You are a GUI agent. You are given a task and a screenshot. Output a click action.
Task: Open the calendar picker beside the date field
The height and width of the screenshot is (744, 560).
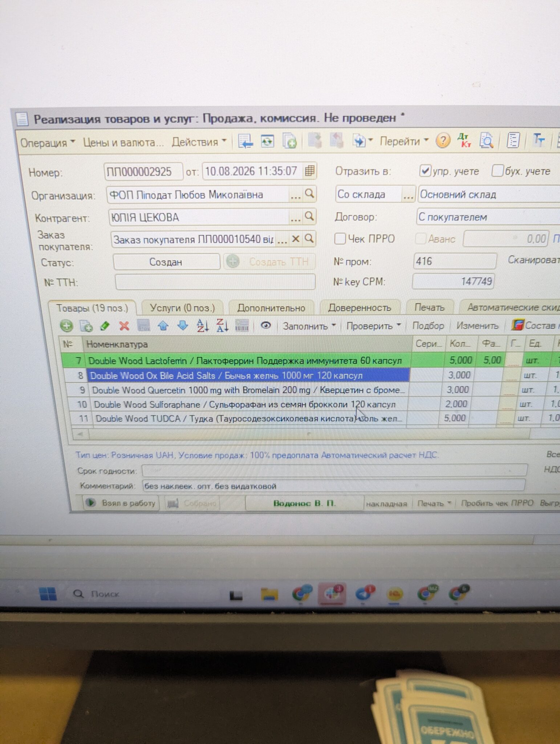tap(309, 170)
